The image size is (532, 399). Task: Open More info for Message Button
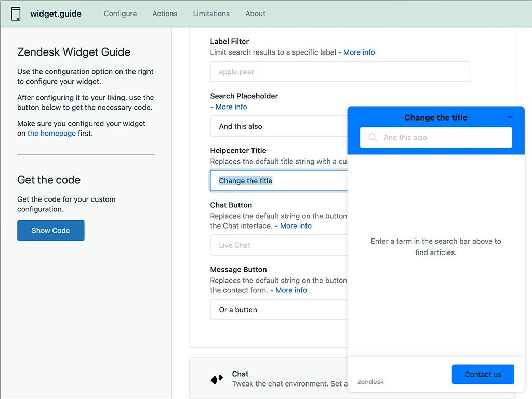point(291,290)
